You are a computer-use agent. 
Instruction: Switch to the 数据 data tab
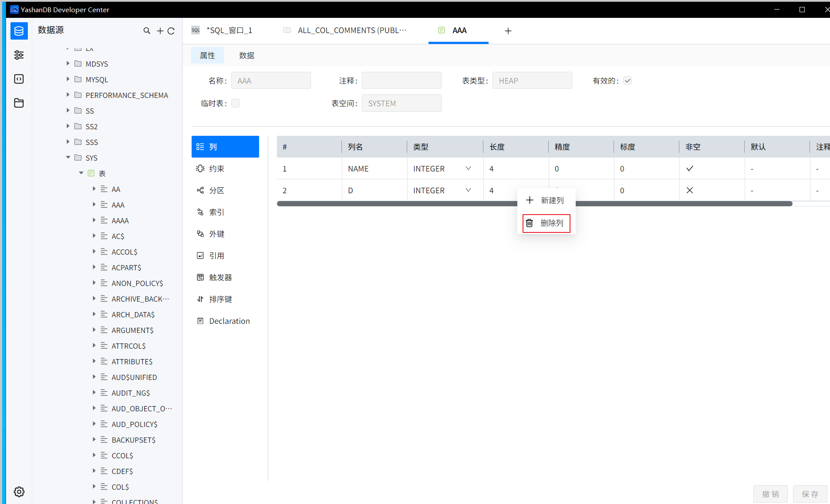(x=246, y=55)
